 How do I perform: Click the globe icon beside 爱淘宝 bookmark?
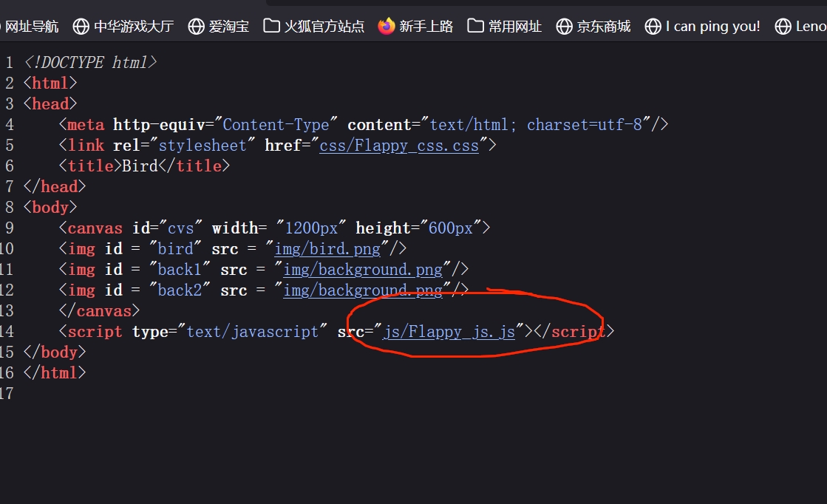[x=196, y=27]
